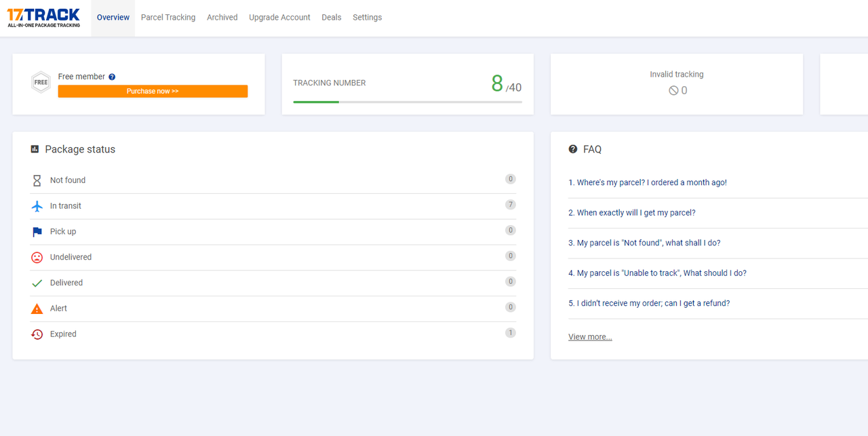Open FAQ about parcel "Unable to track"
Image resolution: width=868 pixels, height=436 pixels.
pyautogui.click(x=657, y=273)
